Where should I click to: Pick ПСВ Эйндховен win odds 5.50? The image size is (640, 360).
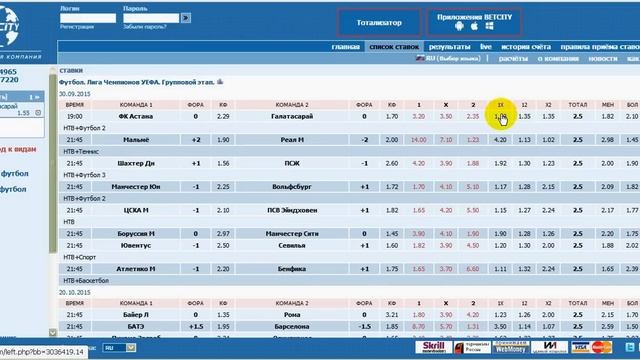coord(473,210)
